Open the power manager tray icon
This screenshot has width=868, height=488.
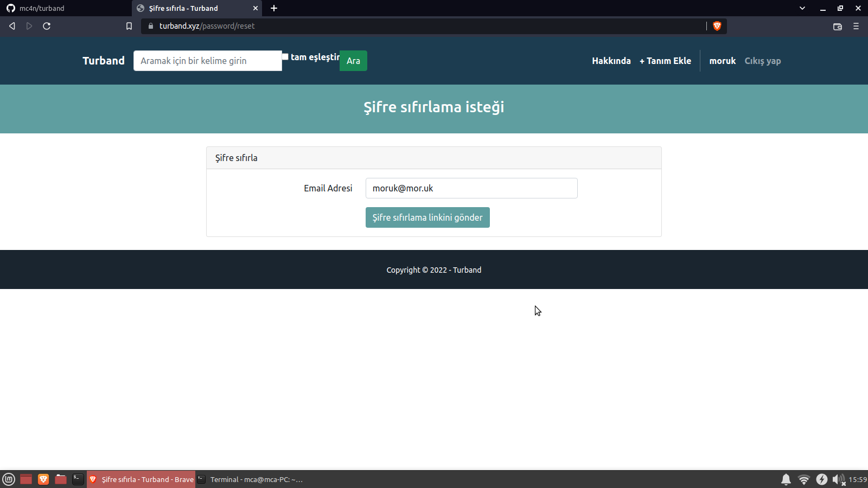[822, 479]
